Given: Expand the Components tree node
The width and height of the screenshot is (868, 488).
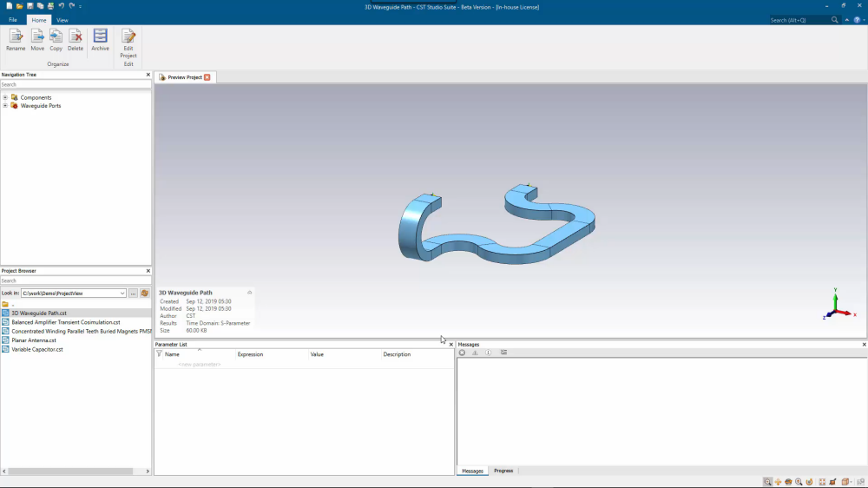Looking at the screenshot, I should [x=5, y=97].
